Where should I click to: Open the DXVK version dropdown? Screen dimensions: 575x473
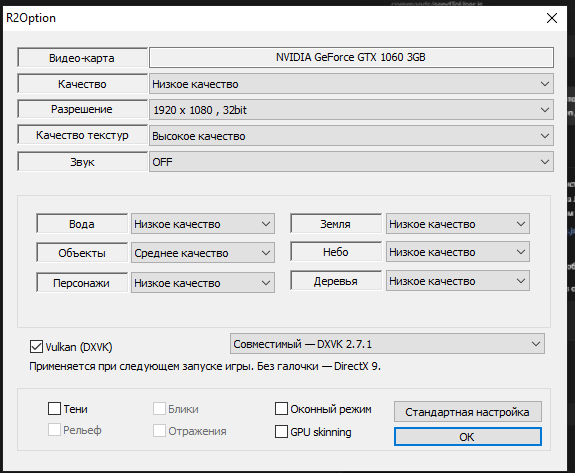click(x=387, y=344)
